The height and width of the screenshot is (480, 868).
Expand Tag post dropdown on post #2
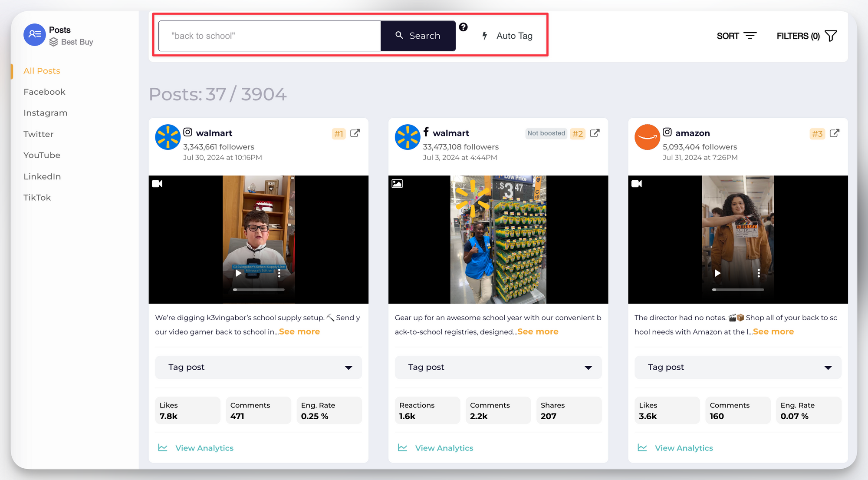coord(498,367)
